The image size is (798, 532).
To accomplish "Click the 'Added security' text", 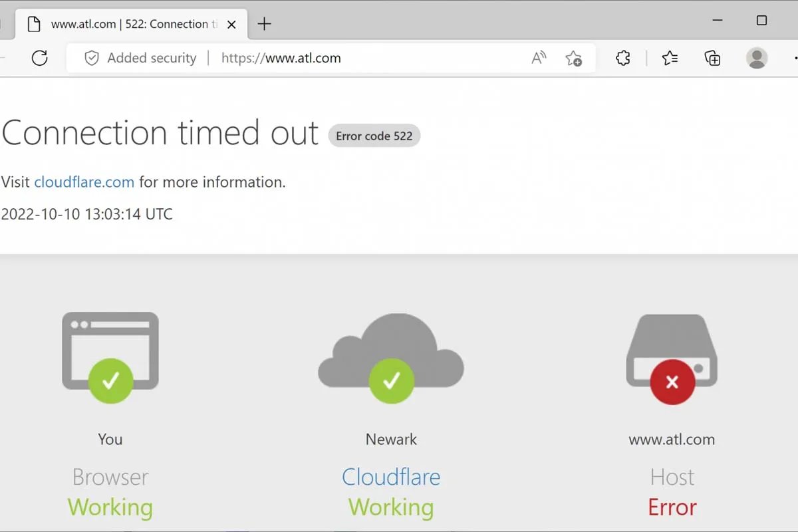I will pos(152,59).
